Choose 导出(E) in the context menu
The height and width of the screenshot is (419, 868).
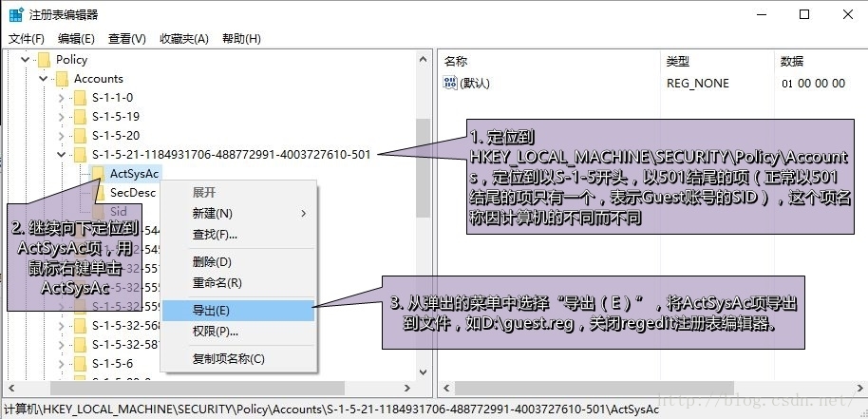coord(238,311)
